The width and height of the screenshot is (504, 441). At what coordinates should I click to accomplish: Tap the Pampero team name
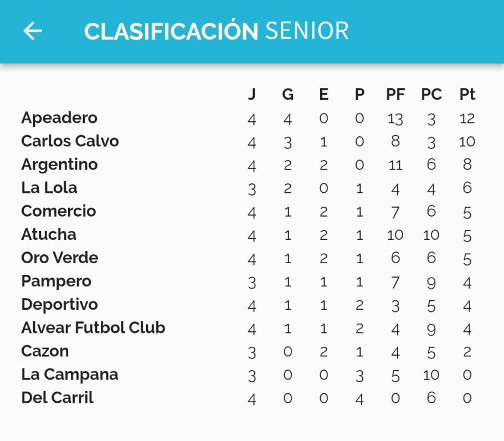[x=56, y=281]
